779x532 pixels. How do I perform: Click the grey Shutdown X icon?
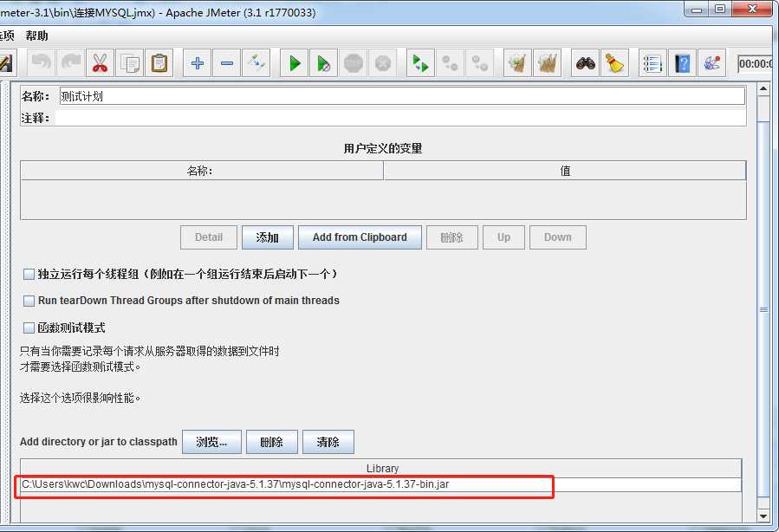(x=382, y=63)
